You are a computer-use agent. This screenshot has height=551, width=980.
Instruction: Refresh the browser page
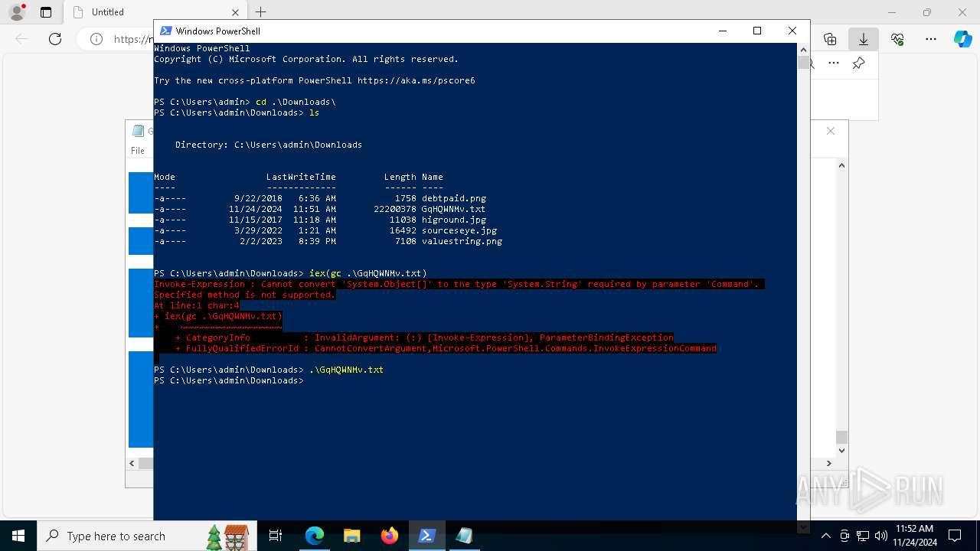pos(55,39)
